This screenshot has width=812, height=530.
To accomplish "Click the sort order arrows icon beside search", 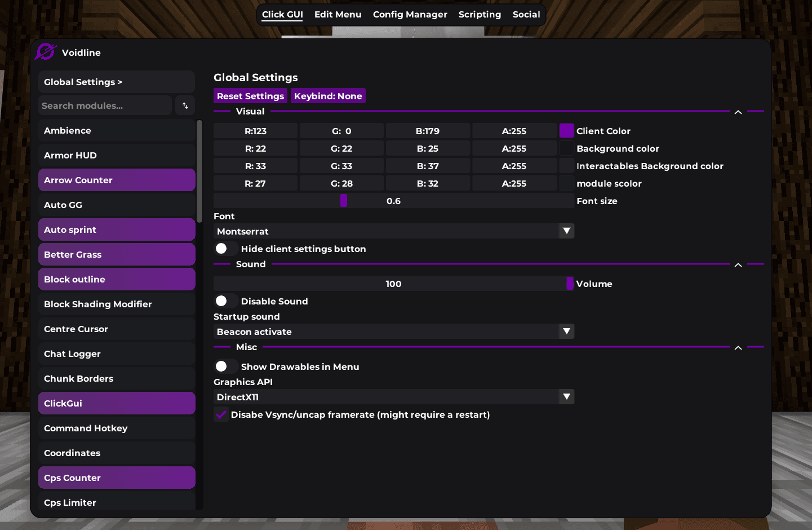I will click(185, 105).
